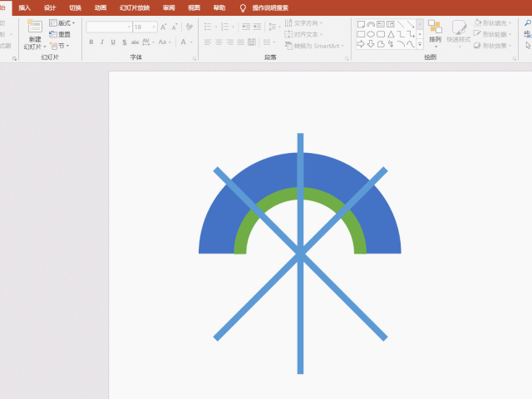Click the New Slide (新建幻灯片) icon
This screenshot has width=532, height=399.
coord(34,28)
